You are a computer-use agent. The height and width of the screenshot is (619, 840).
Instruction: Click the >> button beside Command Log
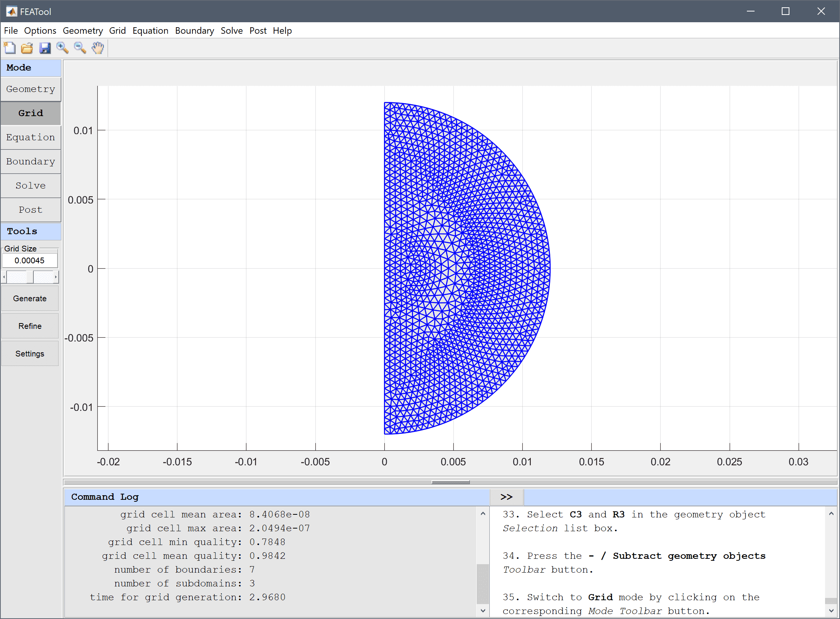507,497
